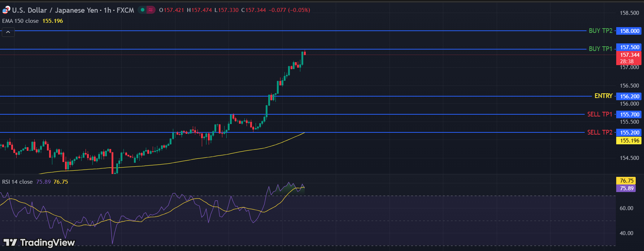
Task: Click the purple RSI 75.89 value tag
Action: (626, 188)
